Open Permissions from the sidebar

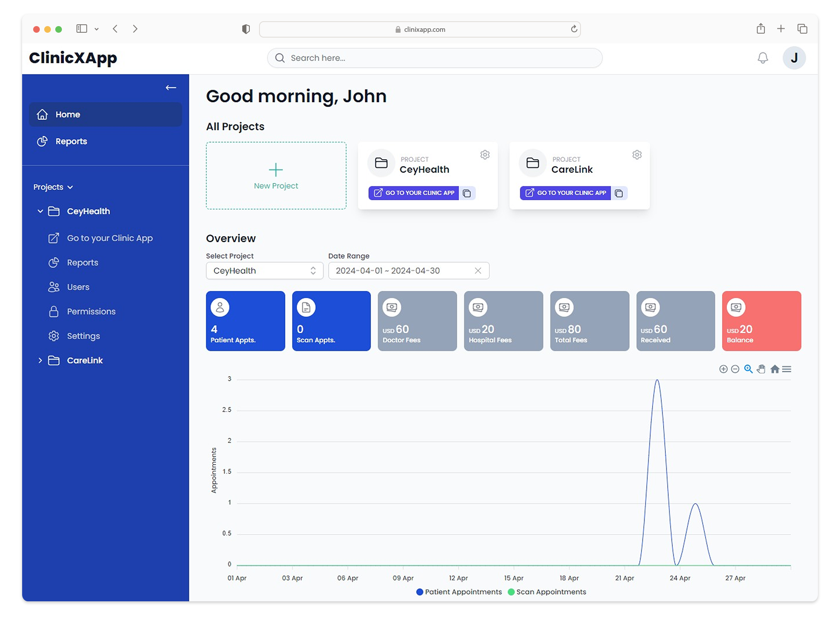point(90,311)
